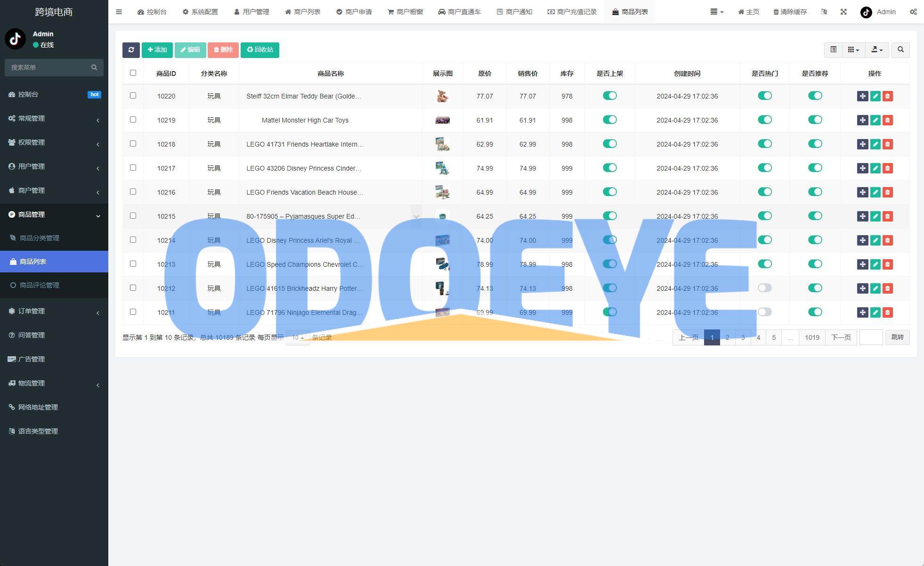Edit product 10219 with pencil icon
924x566 pixels.
[x=875, y=120]
